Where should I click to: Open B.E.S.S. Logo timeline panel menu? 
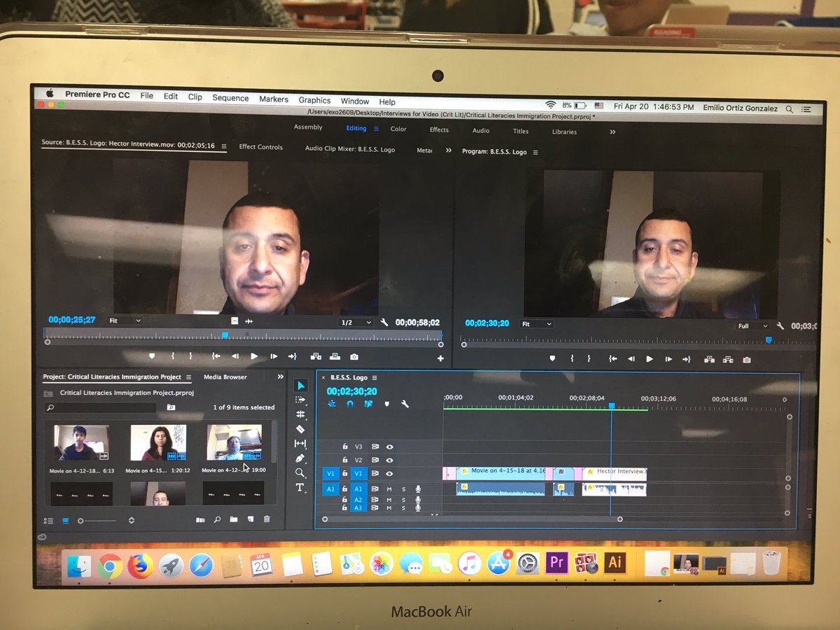coord(374,377)
